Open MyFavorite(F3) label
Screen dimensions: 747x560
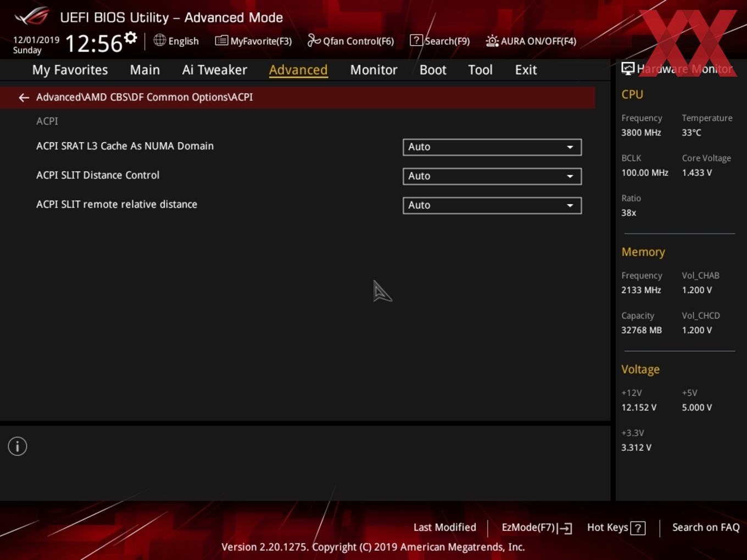click(x=261, y=41)
